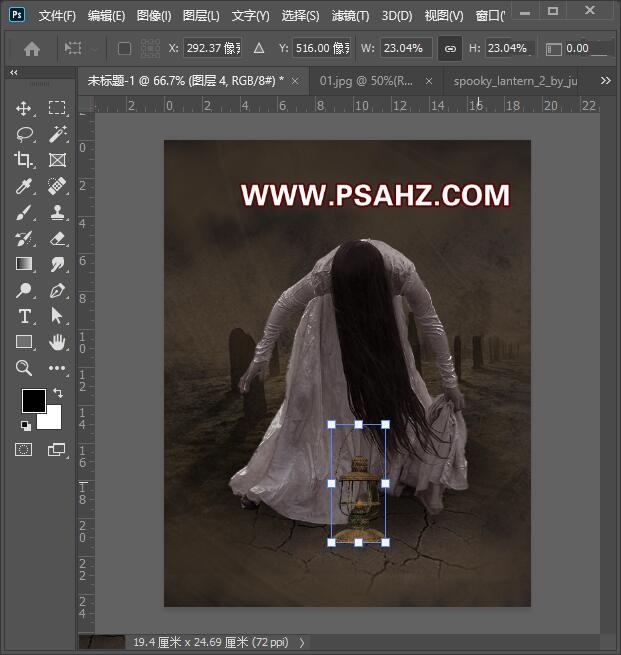Toggle relative positioning triangle icon
Screen dimensions: 621x655
259,48
